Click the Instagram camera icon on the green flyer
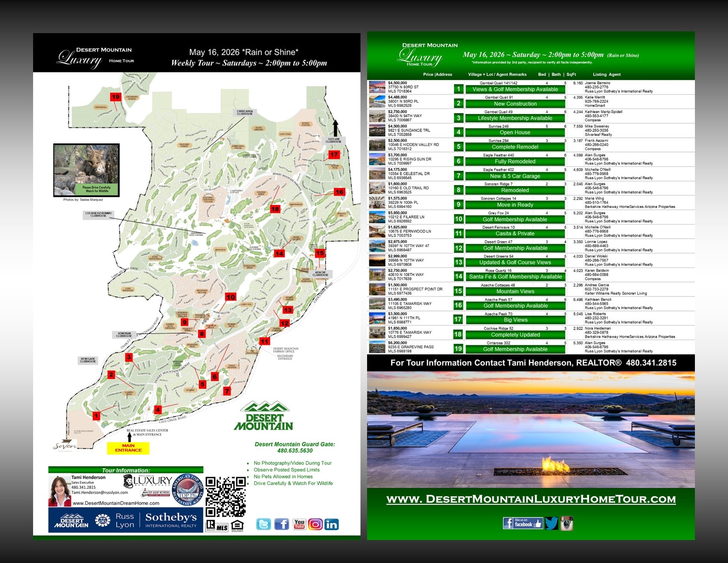This screenshot has width=728, height=563. pyautogui.click(x=567, y=523)
